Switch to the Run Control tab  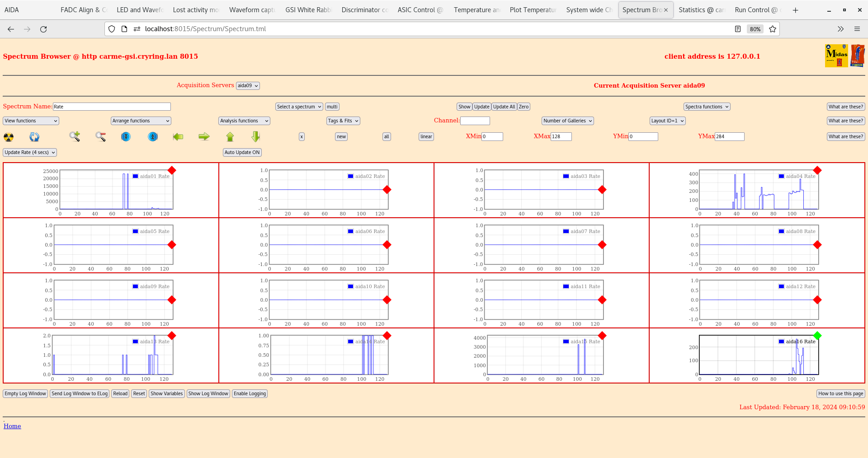click(x=755, y=10)
